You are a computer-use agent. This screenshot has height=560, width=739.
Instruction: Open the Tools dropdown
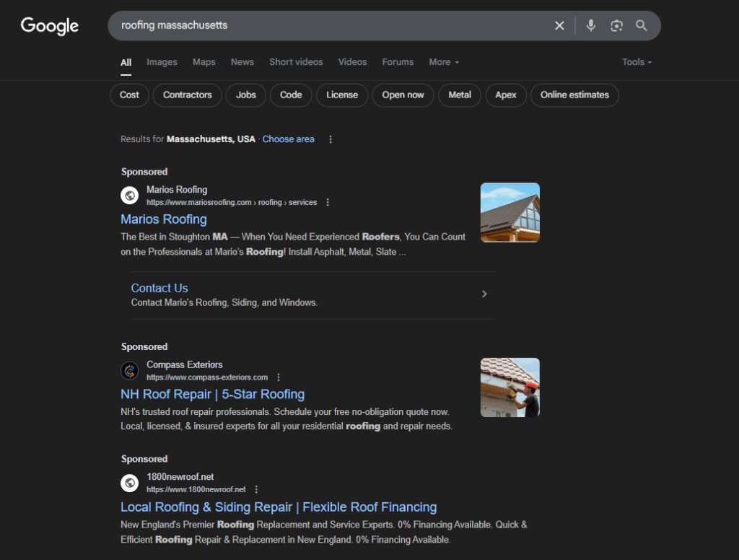(x=636, y=62)
